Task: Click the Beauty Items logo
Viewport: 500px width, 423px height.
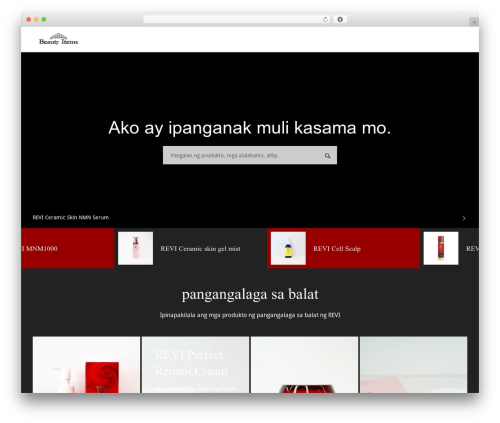Action: (x=59, y=39)
